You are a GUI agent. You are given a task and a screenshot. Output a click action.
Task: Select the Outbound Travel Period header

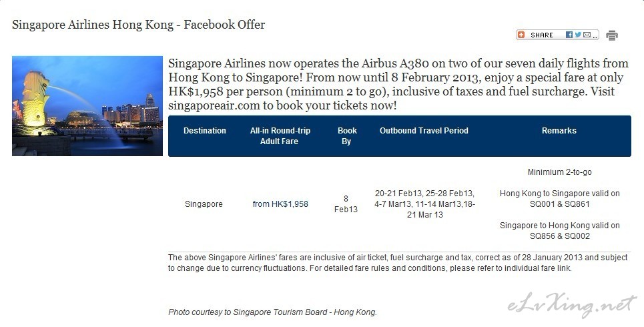point(424,131)
